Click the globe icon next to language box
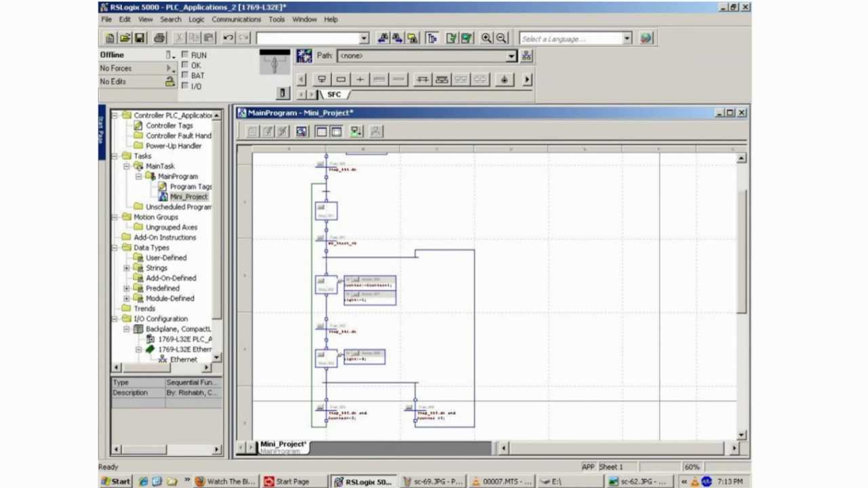868x488 pixels. click(646, 39)
